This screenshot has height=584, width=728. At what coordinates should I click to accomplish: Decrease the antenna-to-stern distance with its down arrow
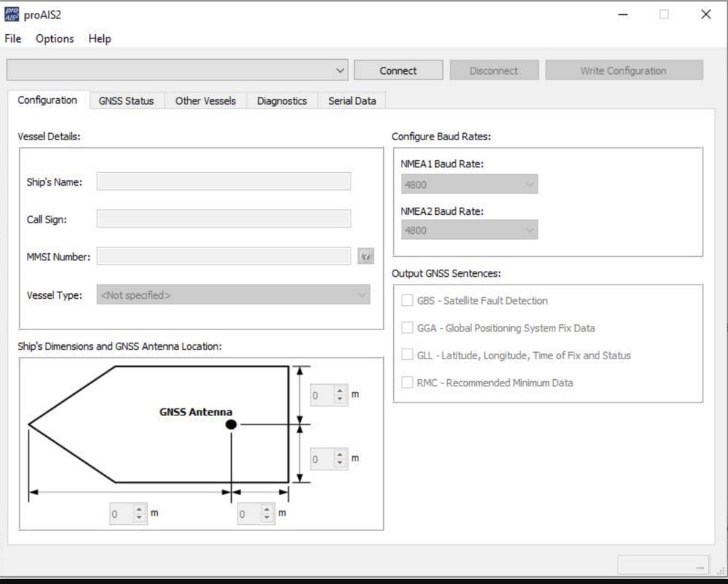point(267,518)
